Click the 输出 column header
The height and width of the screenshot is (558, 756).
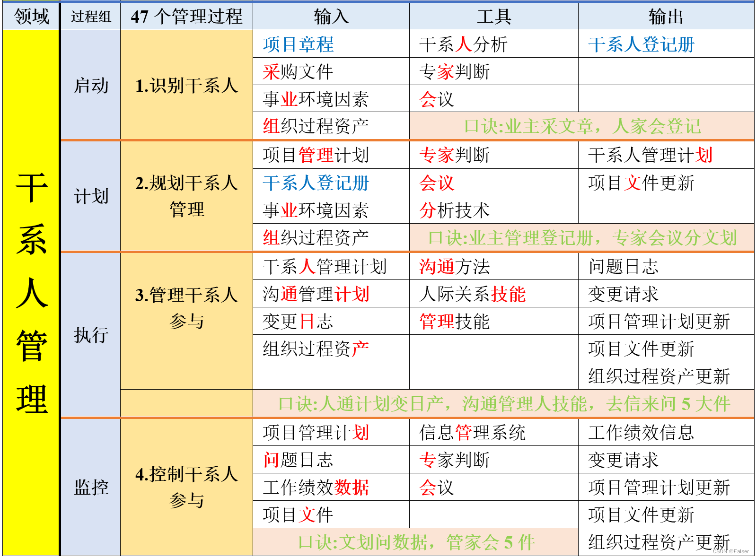click(666, 17)
